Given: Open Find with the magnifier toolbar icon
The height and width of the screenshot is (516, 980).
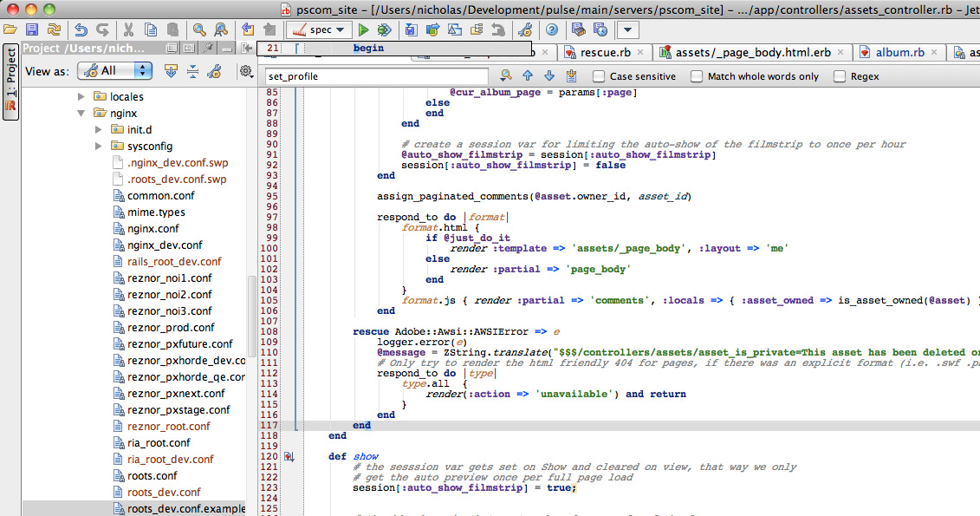Looking at the screenshot, I should (199, 29).
